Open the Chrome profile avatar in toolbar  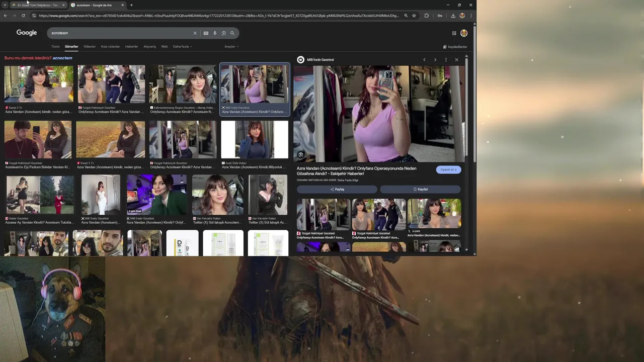click(462, 16)
